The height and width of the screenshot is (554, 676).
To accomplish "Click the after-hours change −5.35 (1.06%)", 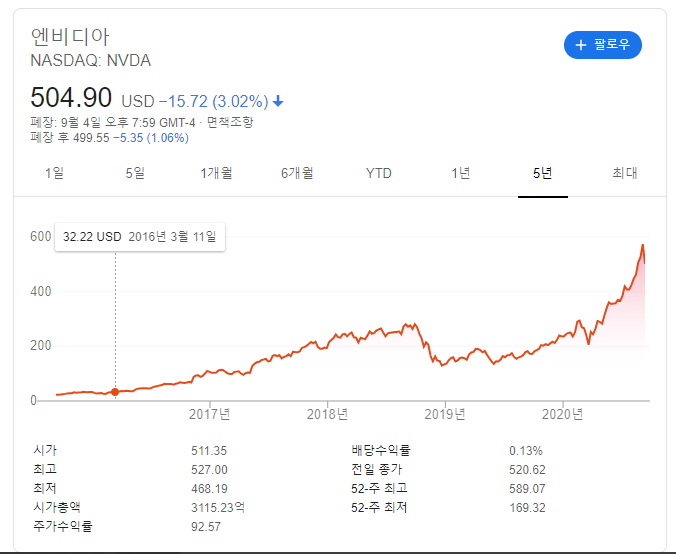I will coord(151,138).
